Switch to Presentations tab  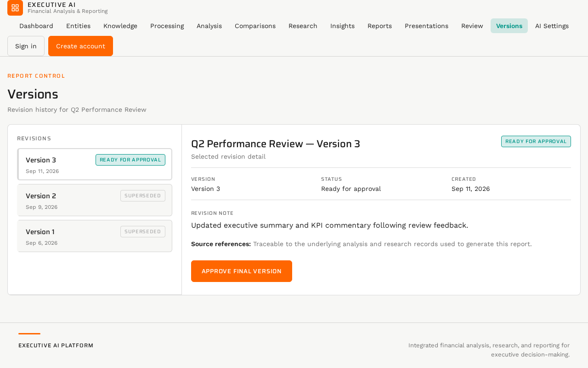click(426, 26)
